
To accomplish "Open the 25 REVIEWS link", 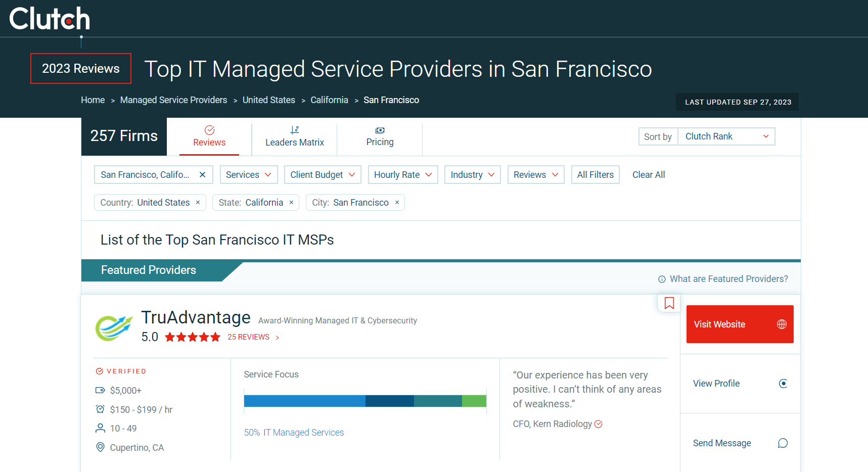I will [x=253, y=337].
